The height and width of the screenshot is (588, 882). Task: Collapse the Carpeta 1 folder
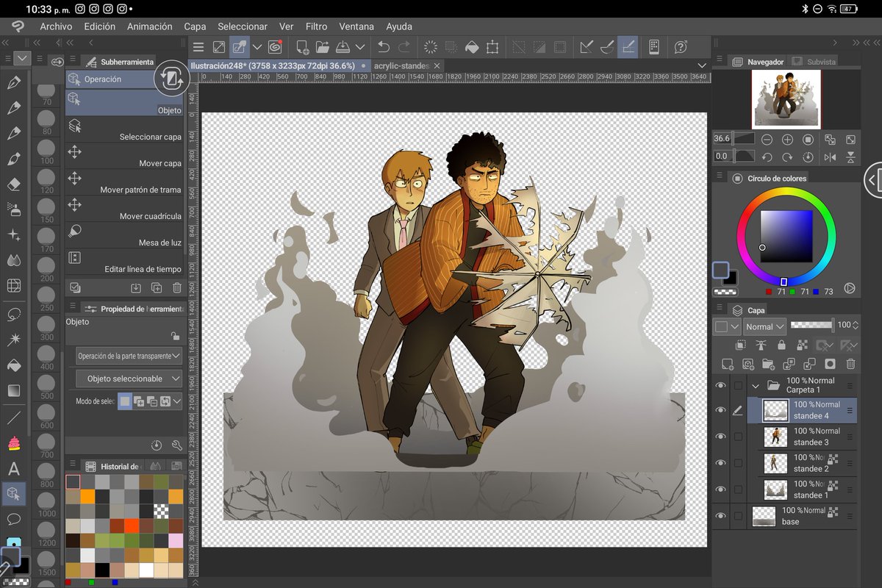[x=756, y=385]
